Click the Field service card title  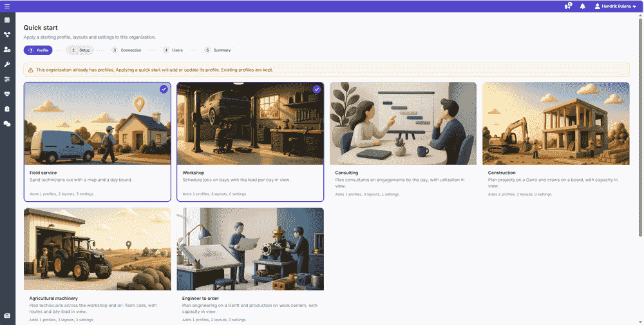point(43,173)
